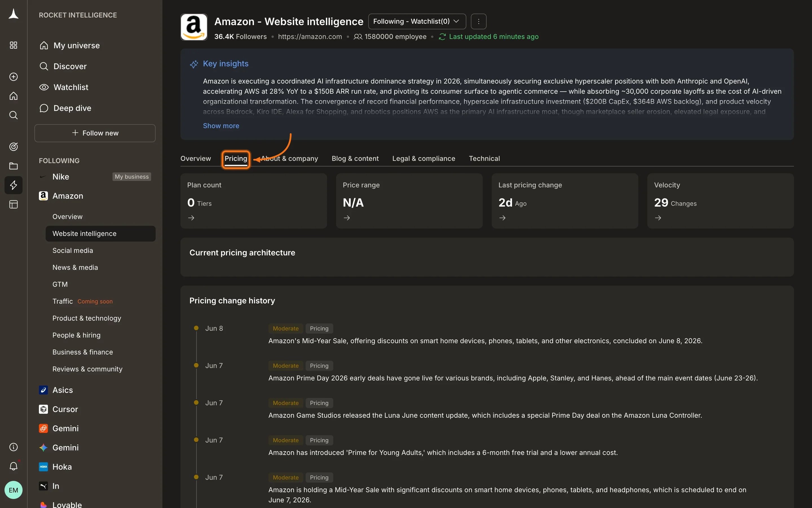The height and width of the screenshot is (508, 812).
Task: Click the Mid-Year Sale concluded entry text
Action: pyautogui.click(x=485, y=341)
